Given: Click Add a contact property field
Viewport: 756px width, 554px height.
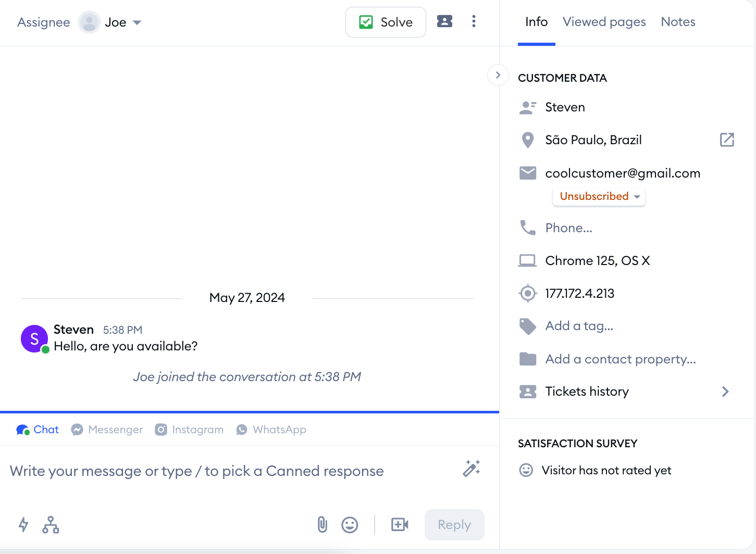Looking at the screenshot, I should (621, 359).
